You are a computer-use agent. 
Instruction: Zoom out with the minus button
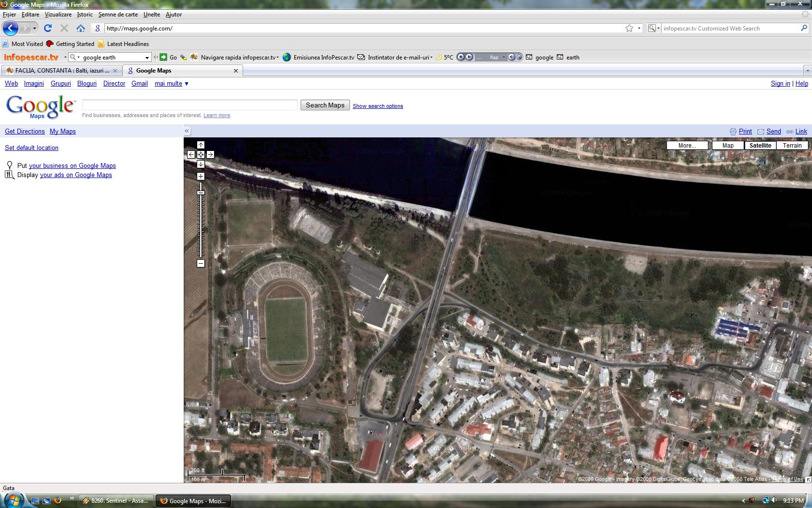[201, 264]
